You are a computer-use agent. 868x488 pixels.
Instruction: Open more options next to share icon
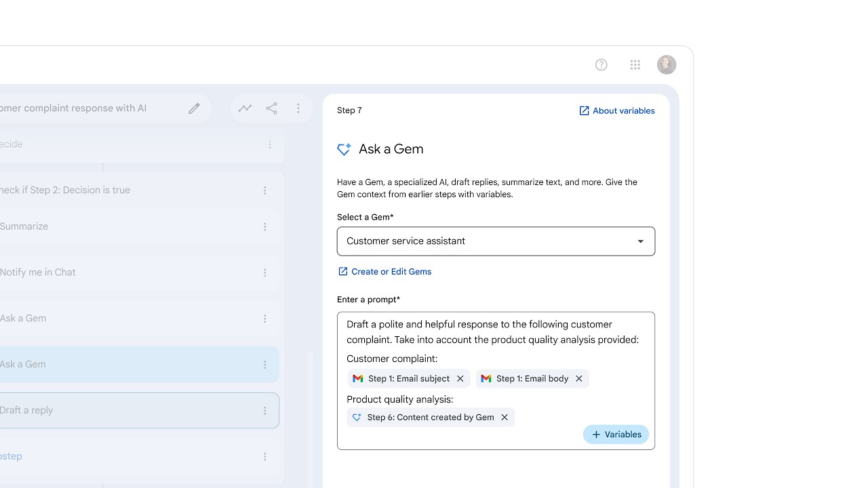(x=298, y=108)
